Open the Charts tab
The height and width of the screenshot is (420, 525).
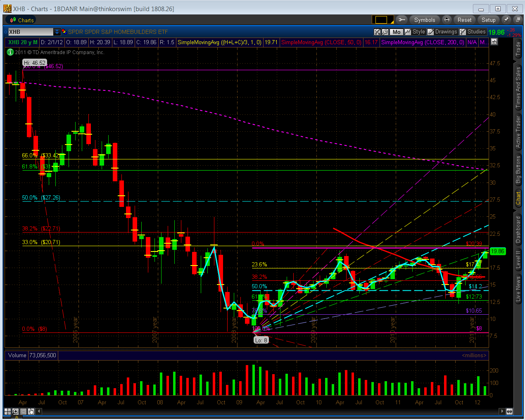[21, 20]
